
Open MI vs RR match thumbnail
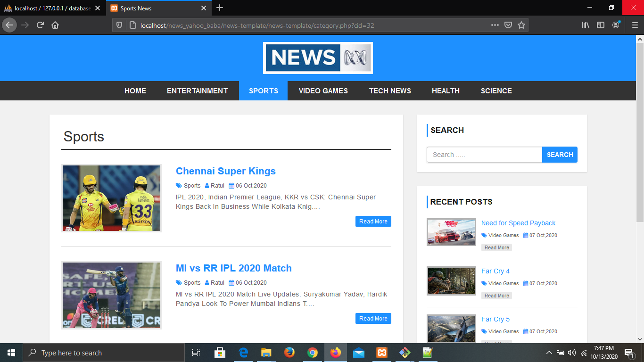[x=111, y=295]
